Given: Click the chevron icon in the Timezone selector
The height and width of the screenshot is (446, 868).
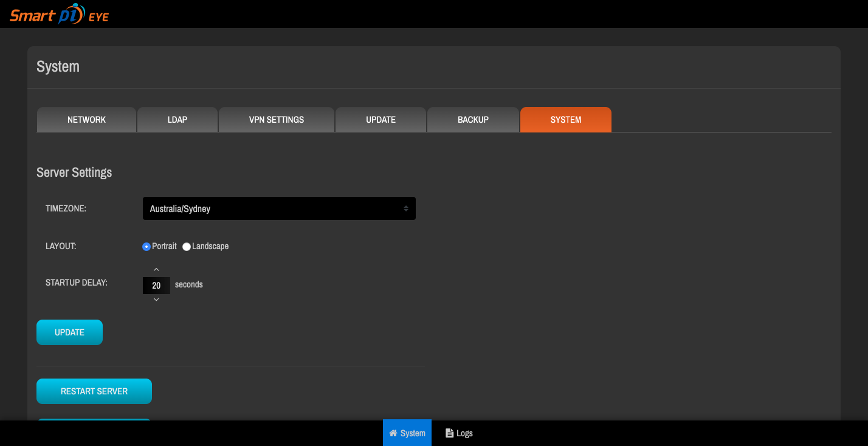Looking at the screenshot, I should 405,208.
